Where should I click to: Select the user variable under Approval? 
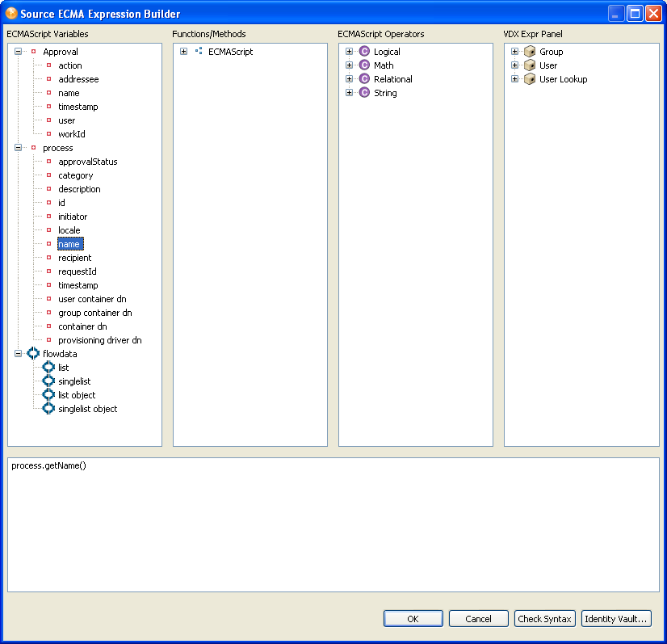tap(67, 120)
